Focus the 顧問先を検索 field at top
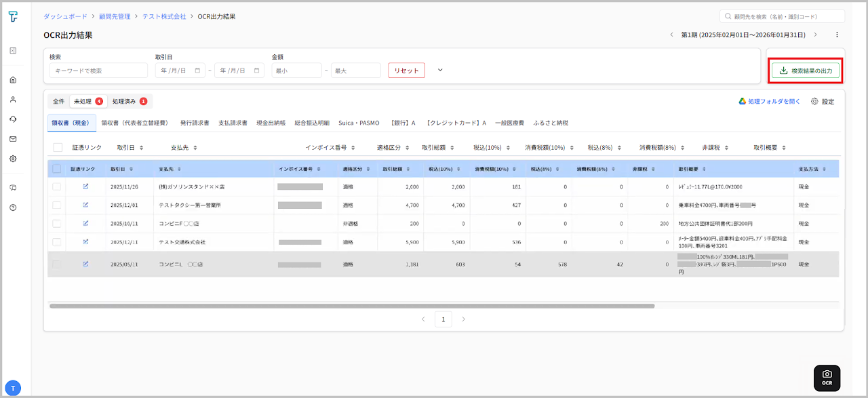The height and width of the screenshot is (398, 868). click(782, 16)
